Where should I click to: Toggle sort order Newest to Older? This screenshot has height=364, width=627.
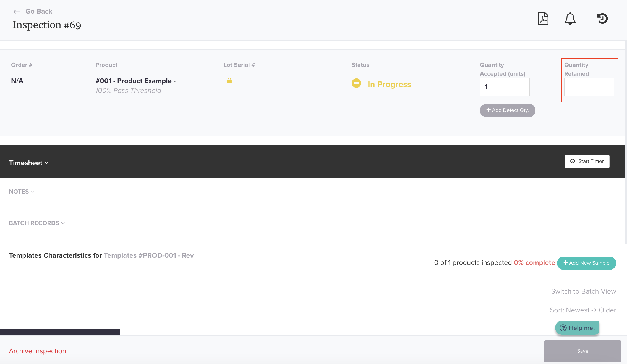click(x=583, y=310)
